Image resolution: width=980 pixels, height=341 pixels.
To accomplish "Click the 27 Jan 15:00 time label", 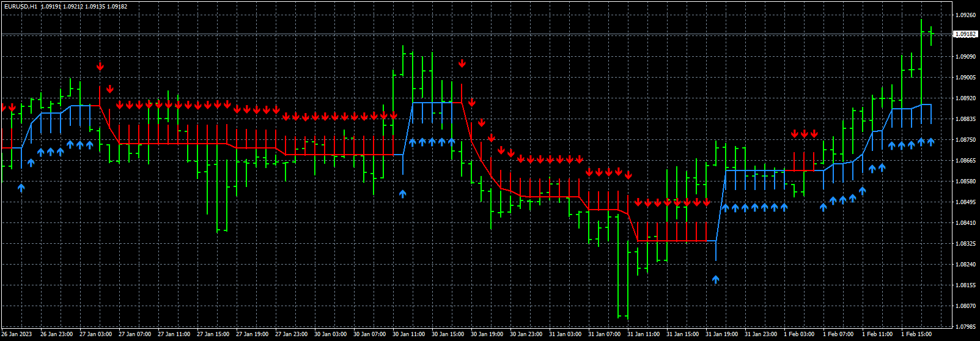I will tap(213, 334).
